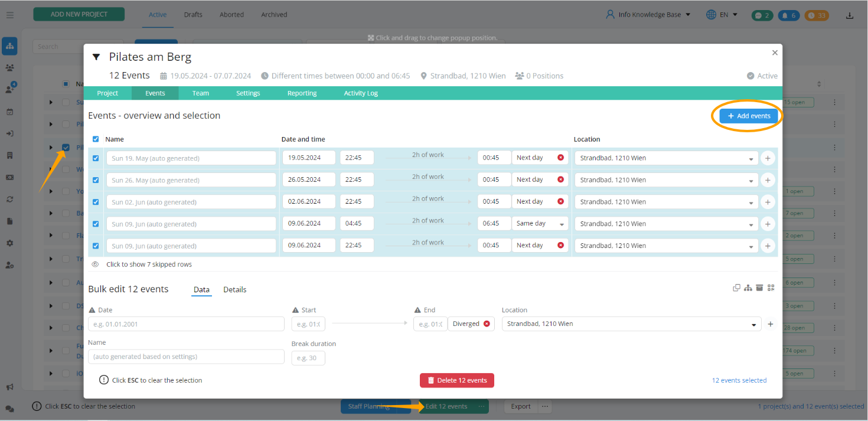Click the copy icon in the bulk edit toolbar
868x421 pixels.
click(x=736, y=288)
